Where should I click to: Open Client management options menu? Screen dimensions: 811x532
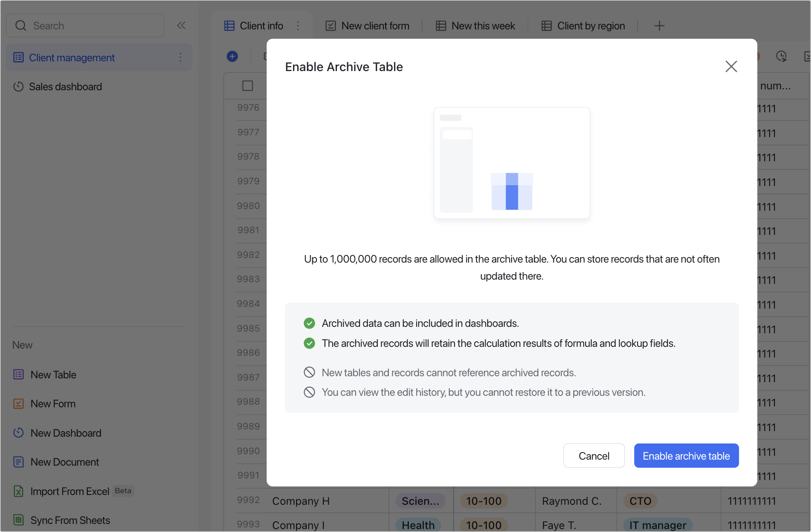click(181, 57)
